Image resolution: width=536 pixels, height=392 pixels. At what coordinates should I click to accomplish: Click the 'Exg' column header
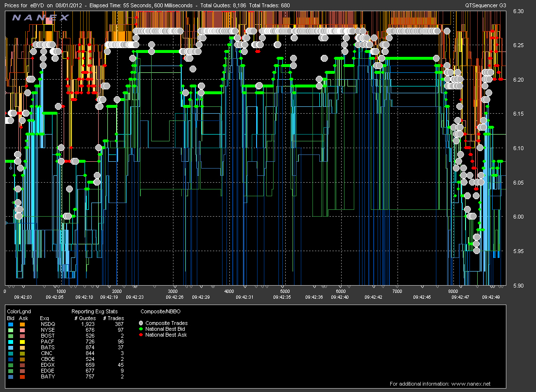(x=44, y=318)
